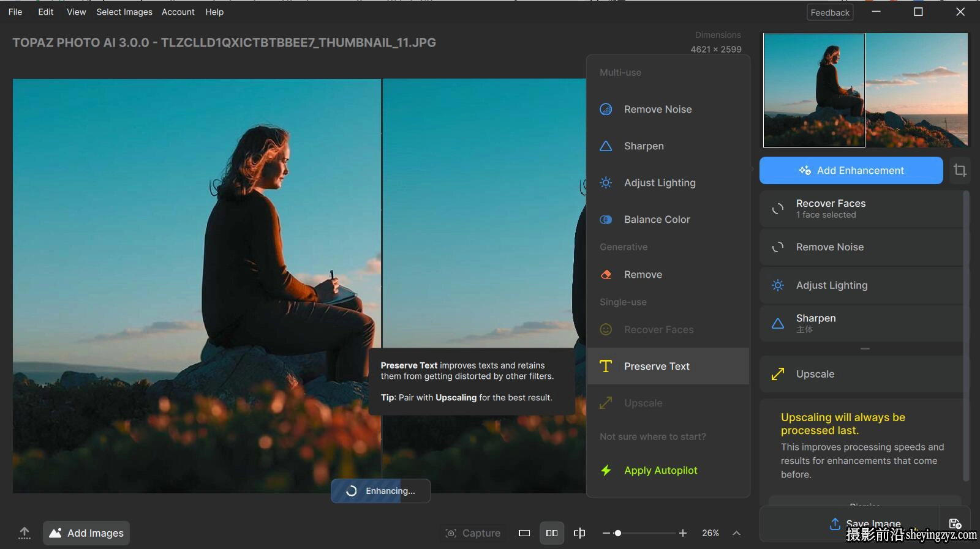
Task: Click Apply Autopilot link
Action: [660, 470]
